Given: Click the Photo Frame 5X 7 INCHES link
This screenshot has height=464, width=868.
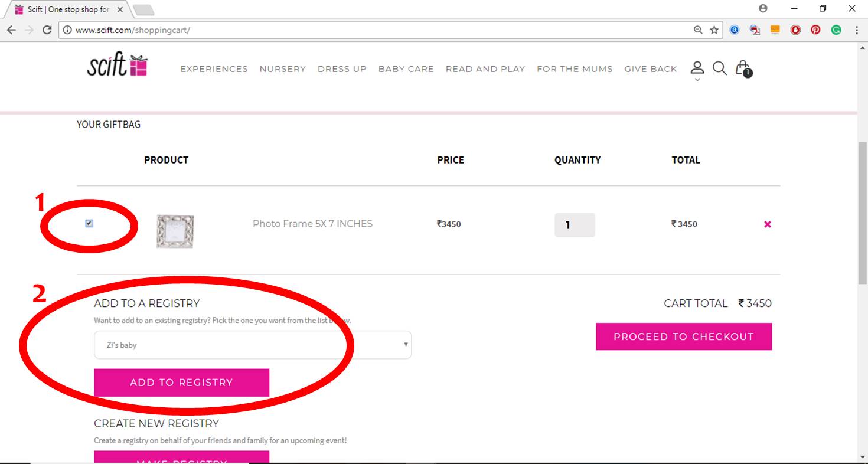Looking at the screenshot, I should click(x=312, y=224).
